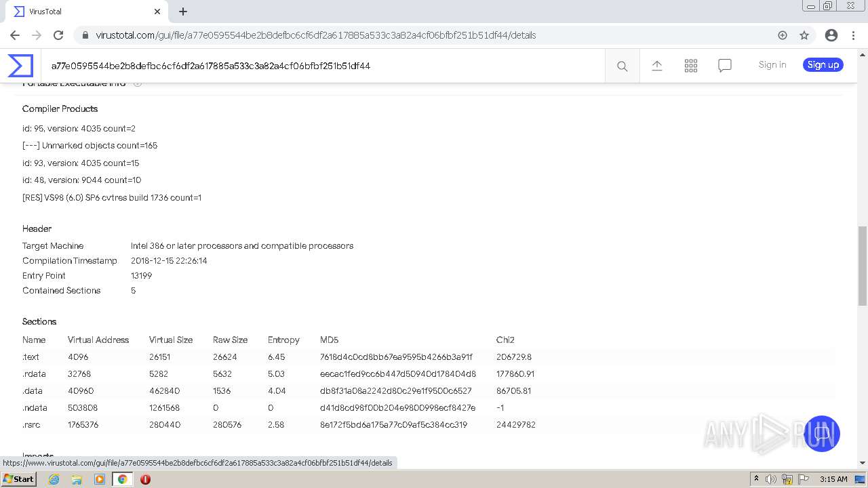868x488 pixels.
Task: Click the Sign in link
Action: (x=772, y=65)
